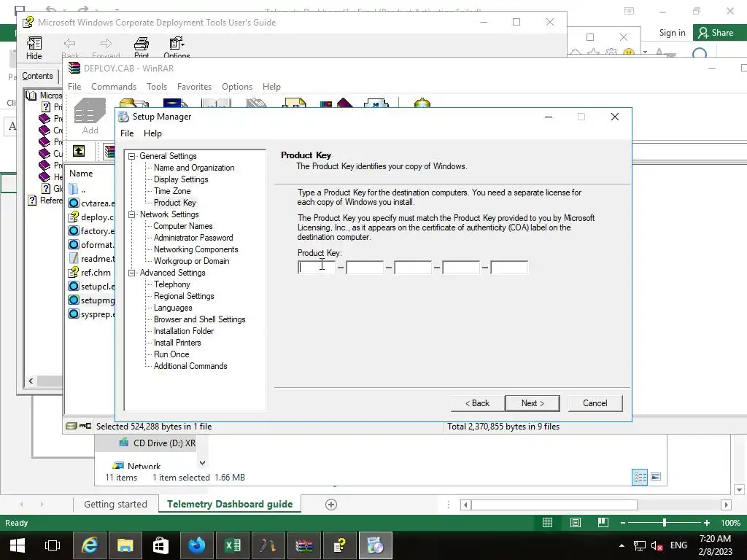Click Excel zoom slider handle
This screenshot has height=560, width=747.
click(x=664, y=523)
